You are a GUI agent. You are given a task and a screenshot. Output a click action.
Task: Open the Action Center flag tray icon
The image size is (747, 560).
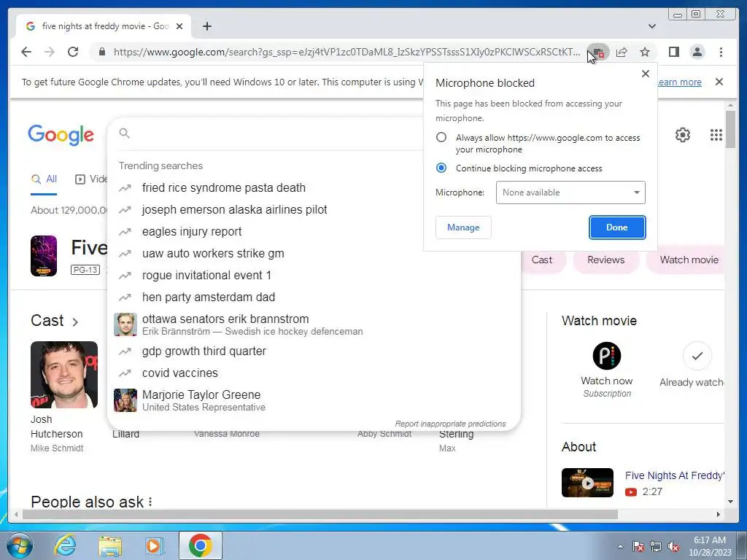638,547
